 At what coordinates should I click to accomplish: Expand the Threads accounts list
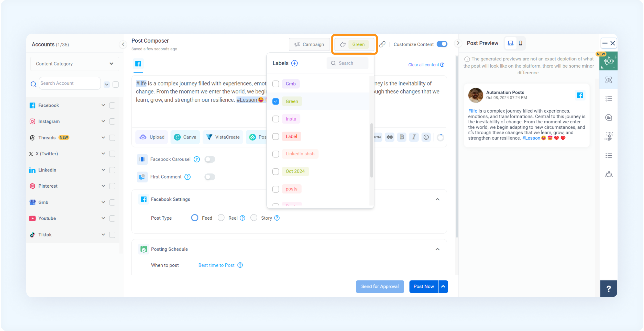[x=103, y=138]
